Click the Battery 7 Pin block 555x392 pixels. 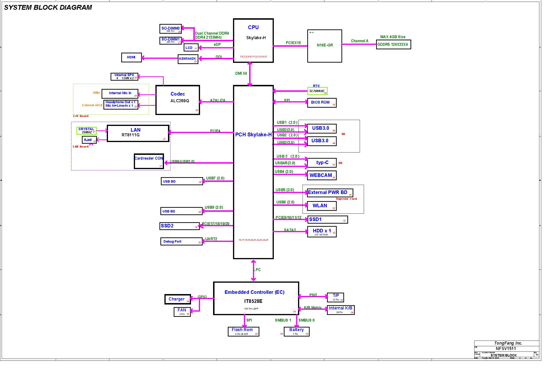coord(296,331)
